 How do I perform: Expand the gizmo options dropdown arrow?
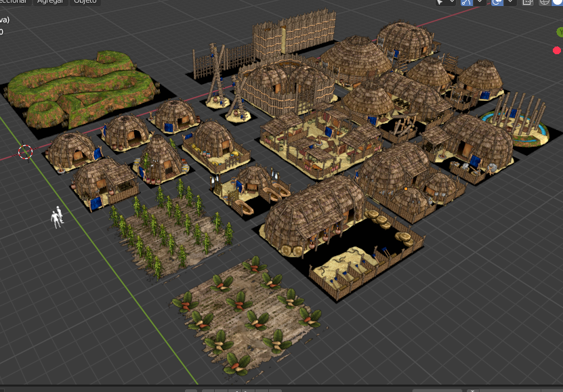(480, 2)
